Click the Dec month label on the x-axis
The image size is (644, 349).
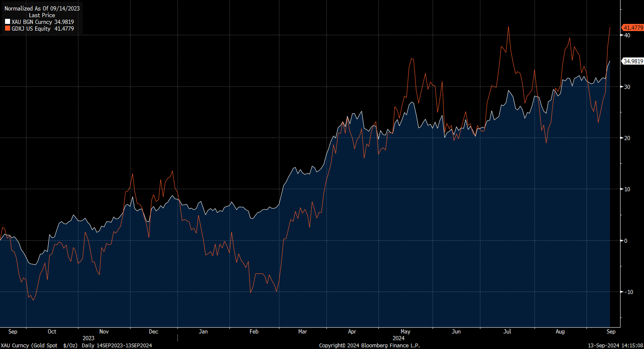pyautogui.click(x=154, y=331)
